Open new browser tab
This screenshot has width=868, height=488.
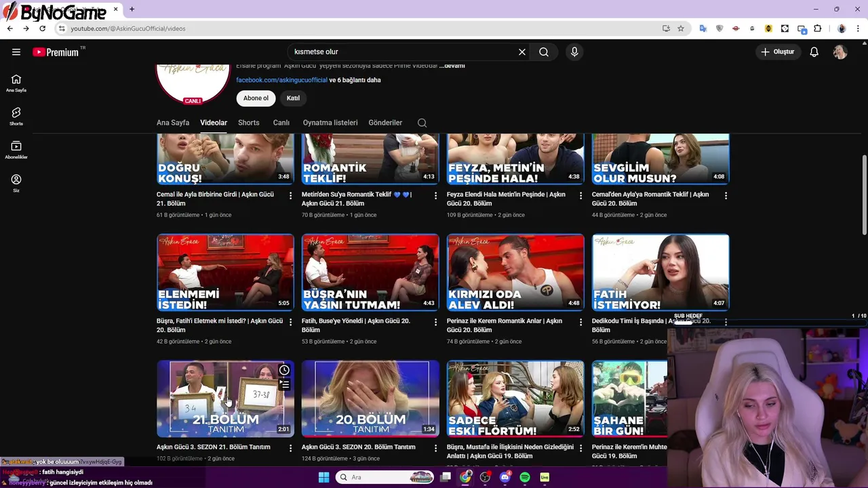coord(132,9)
